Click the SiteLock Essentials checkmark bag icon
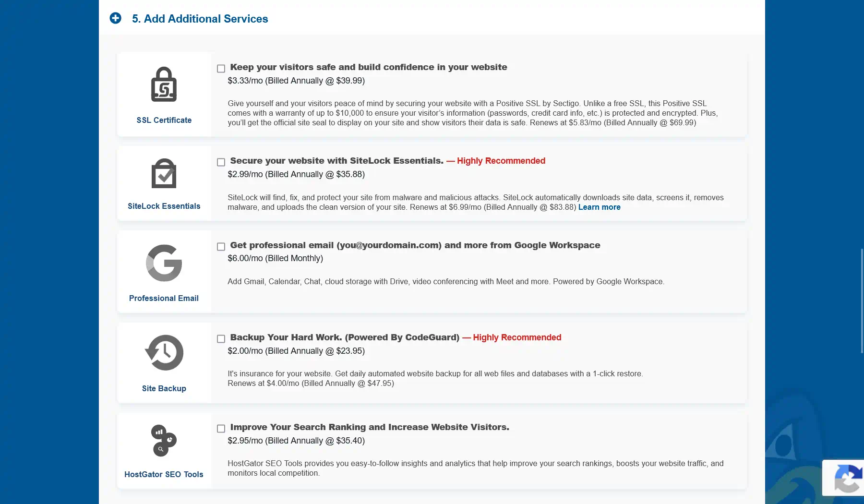Viewport: 864px width, 504px height. coord(164,173)
